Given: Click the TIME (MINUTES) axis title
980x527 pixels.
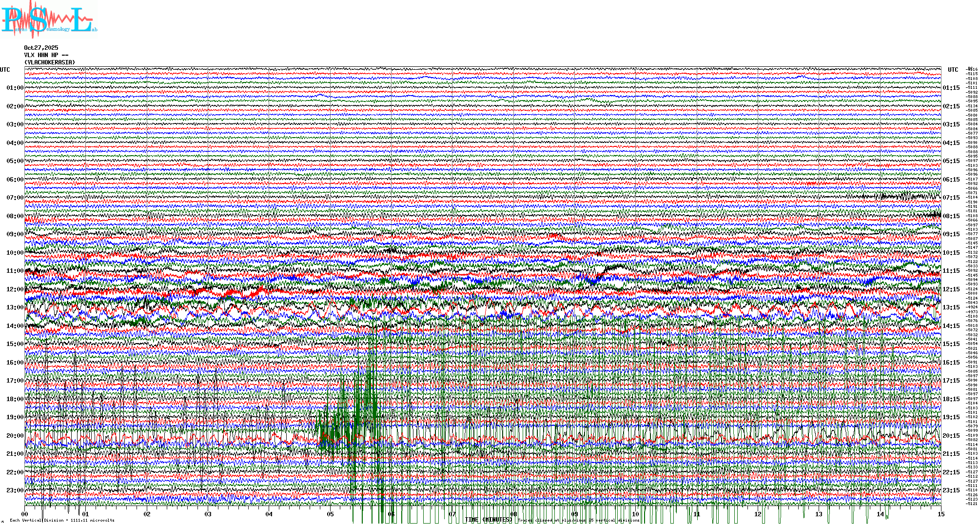Looking at the screenshot, I should [x=489, y=520].
